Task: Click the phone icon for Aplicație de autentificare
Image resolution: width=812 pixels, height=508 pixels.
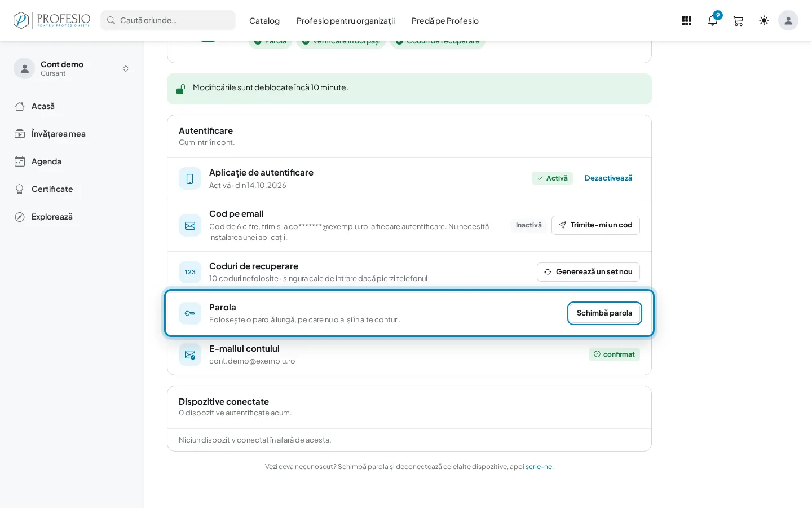Action: coord(190,178)
